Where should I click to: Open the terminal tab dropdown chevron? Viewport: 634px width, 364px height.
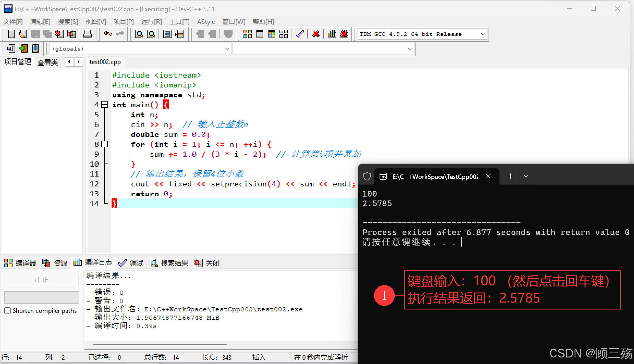point(526,176)
